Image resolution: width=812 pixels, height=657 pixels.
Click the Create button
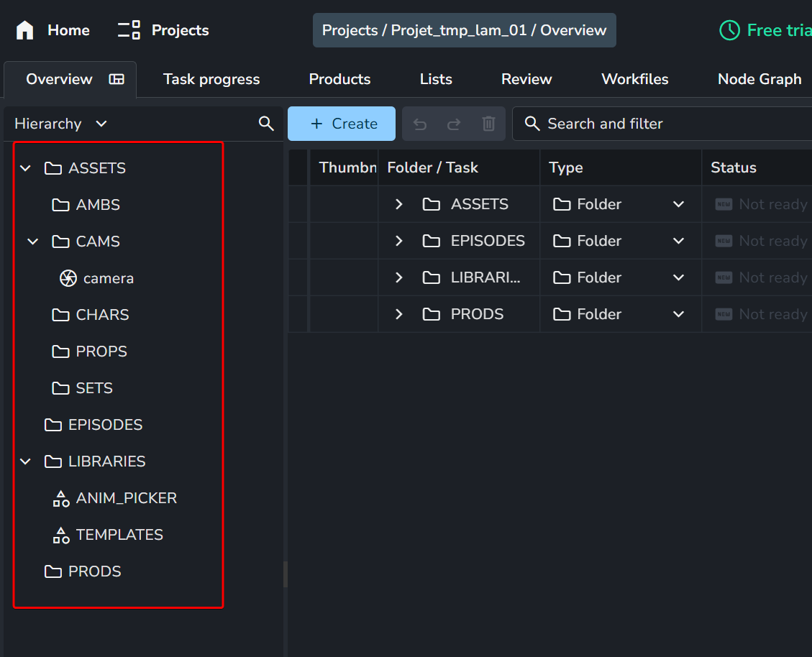click(x=342, y=124)
